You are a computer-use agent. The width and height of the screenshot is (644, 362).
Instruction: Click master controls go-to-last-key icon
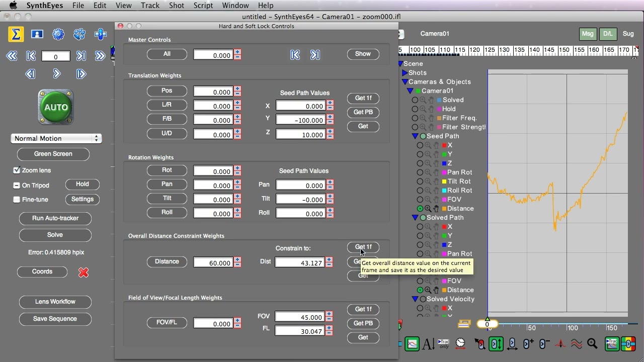tap(315, 55)
